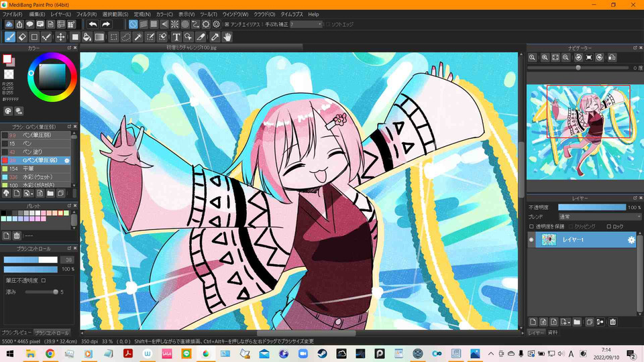Screen dimensions: 644x362
Task: Create a new layer folder
Action: [x=577, y=322]
